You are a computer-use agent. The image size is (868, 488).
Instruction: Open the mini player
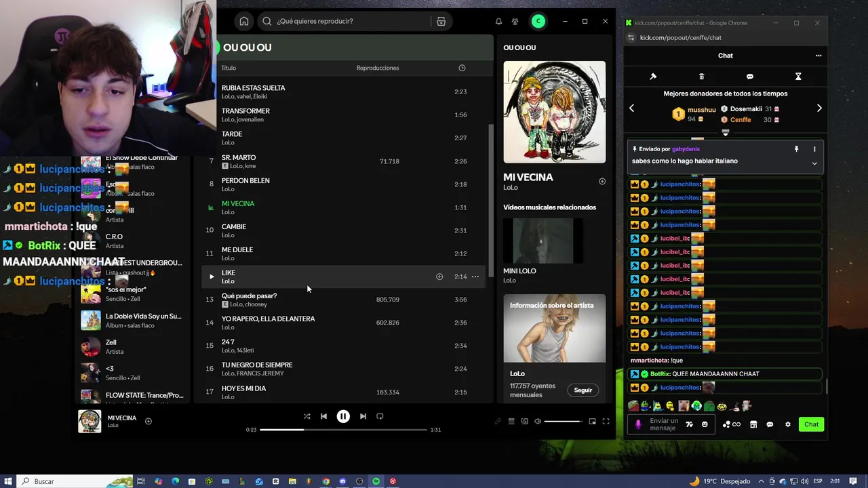[x=592, y=422]
